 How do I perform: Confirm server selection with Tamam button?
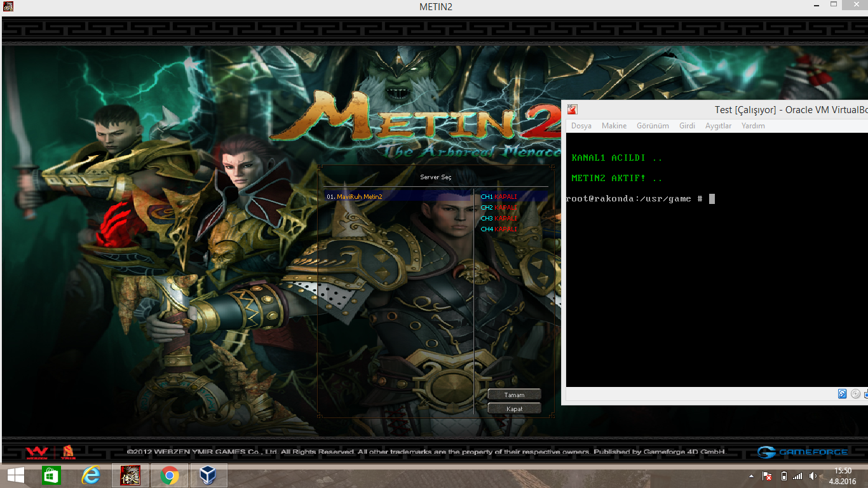(515, 395)
